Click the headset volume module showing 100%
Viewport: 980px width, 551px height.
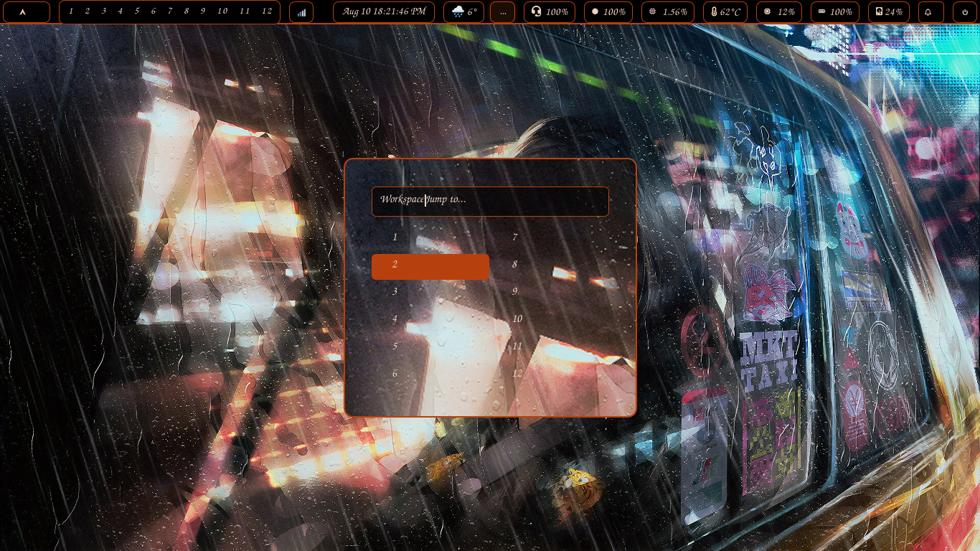click(550, 12)
